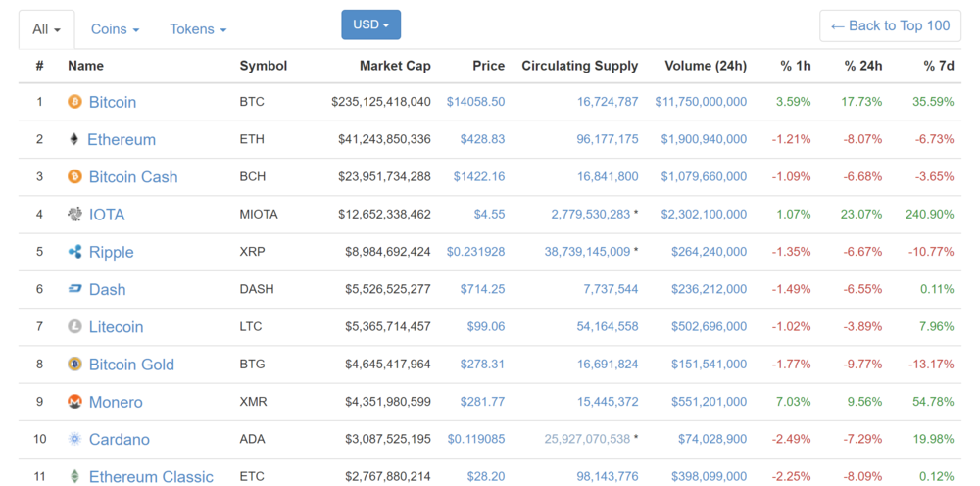Click IOTA's 24h volume value $2,302,100,000
980x486 pixels.
pyautogui.click(x=704, y=215)
